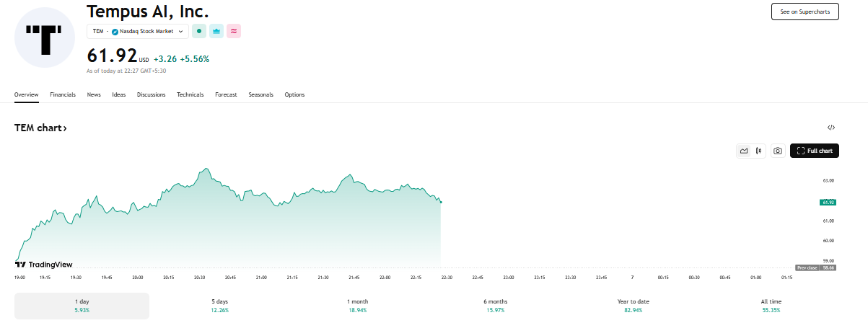Viewport: 868px width, 323px height.
Task: Select the Overview tab
Action: pyautogui.click(x=26, y=94)
